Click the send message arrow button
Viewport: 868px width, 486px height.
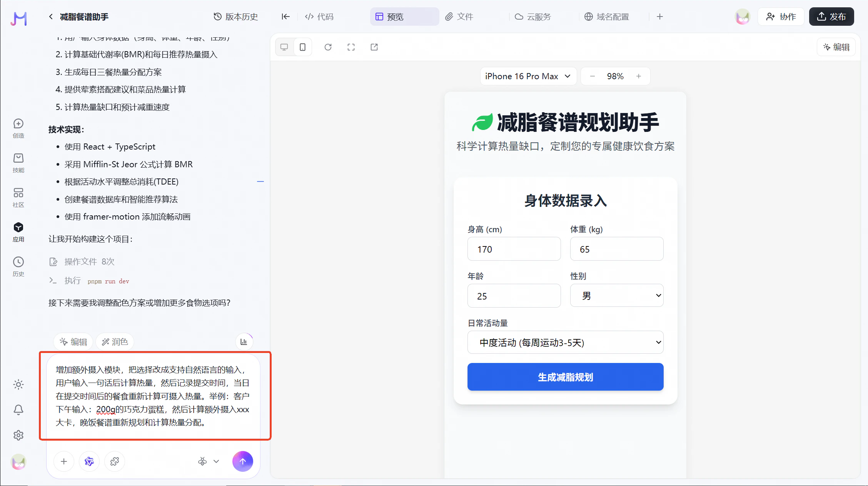click(242, 461)
